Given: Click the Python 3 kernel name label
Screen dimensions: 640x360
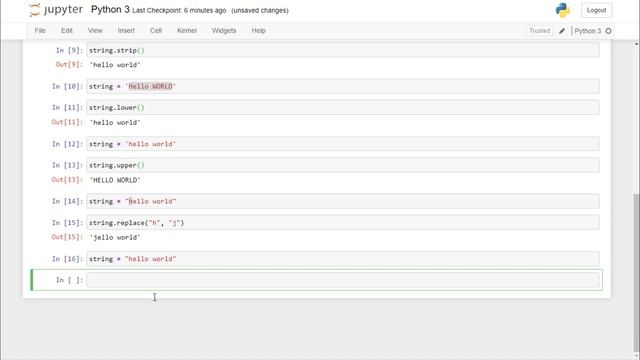Looking at the screenshot, I should 588,31.
